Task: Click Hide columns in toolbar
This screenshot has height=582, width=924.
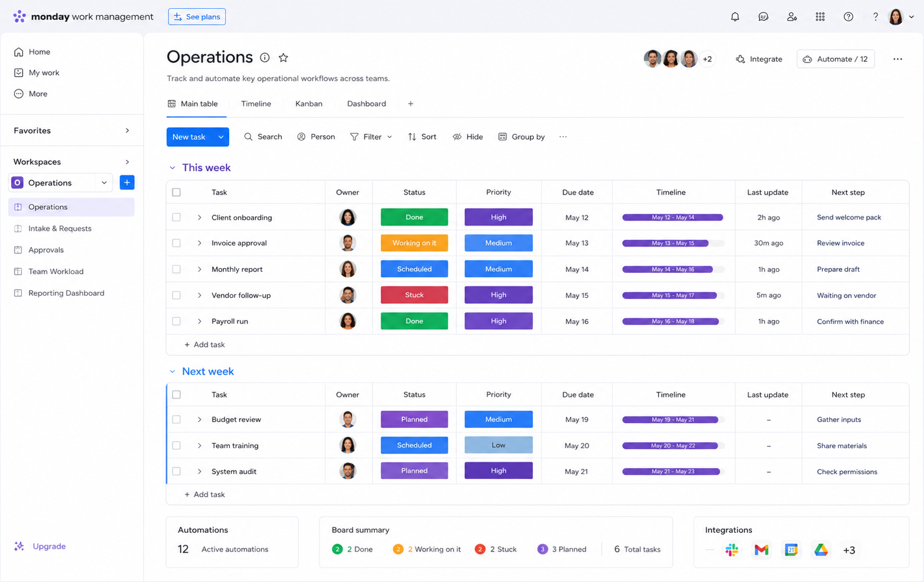Action: point(467,137)
